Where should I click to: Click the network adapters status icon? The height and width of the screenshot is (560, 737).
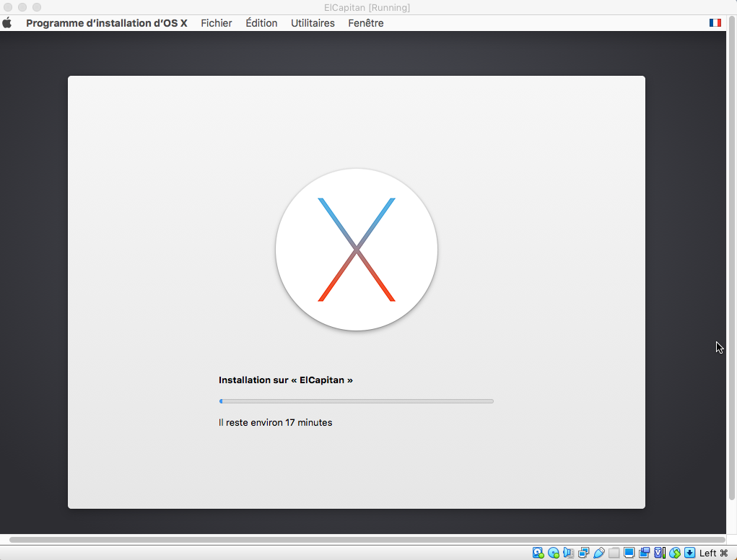(x=584, y=553)
